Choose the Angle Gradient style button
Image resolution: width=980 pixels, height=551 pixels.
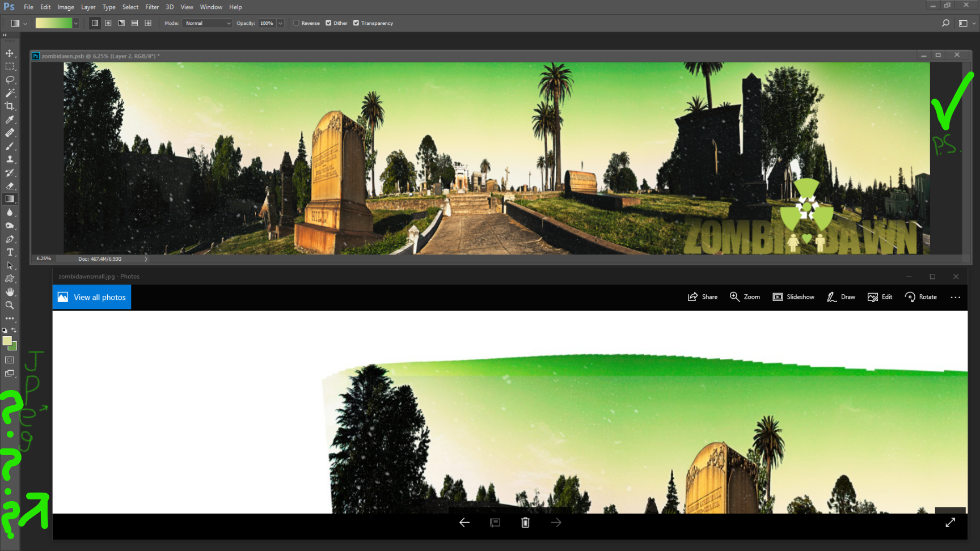(121, 23)
